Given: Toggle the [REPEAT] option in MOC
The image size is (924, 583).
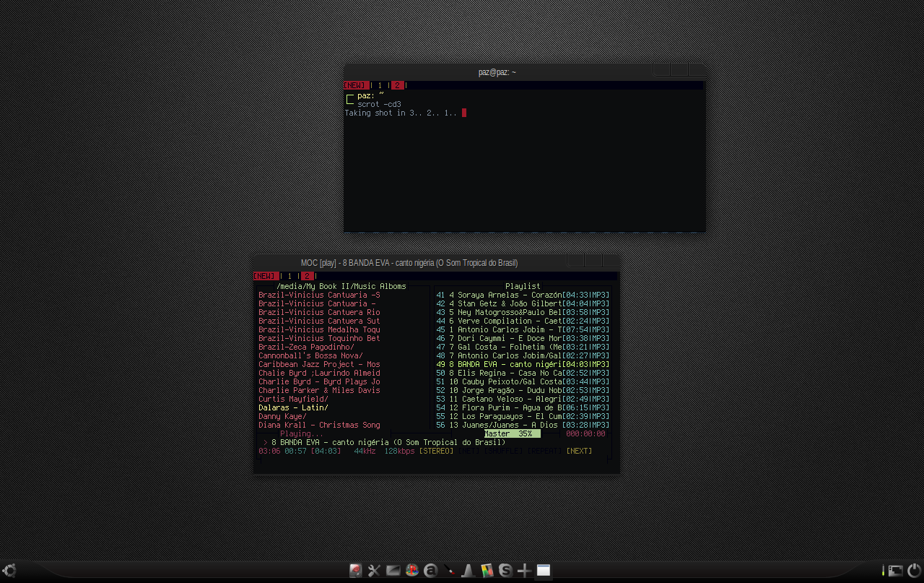Looking at the screenshot, I should point(544,451).
